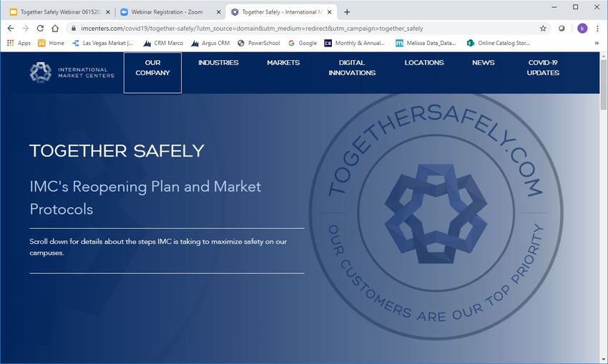
Task: Bookmark this page with the star icon
Action: pyautogui.click(x=543, y=29)
